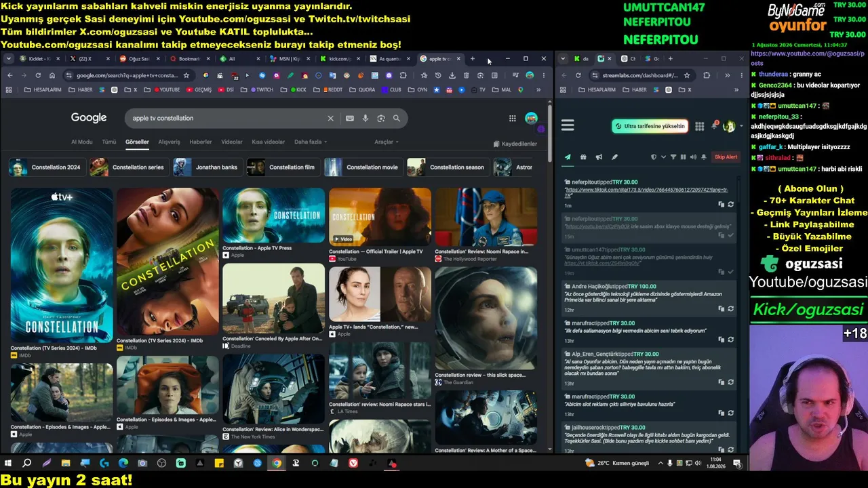Open 'Constellation review – this slick space' image
868x488 pixels.
point(486,319)
